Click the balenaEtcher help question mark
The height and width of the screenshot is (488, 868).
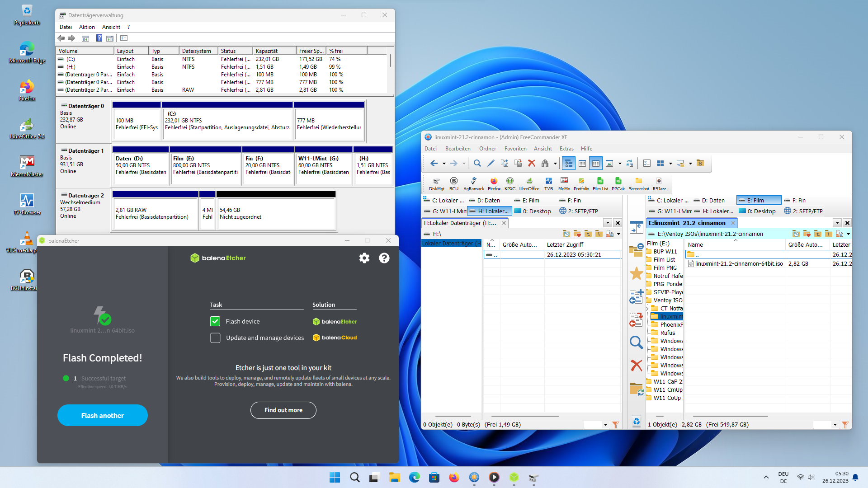tap(384, 258)
